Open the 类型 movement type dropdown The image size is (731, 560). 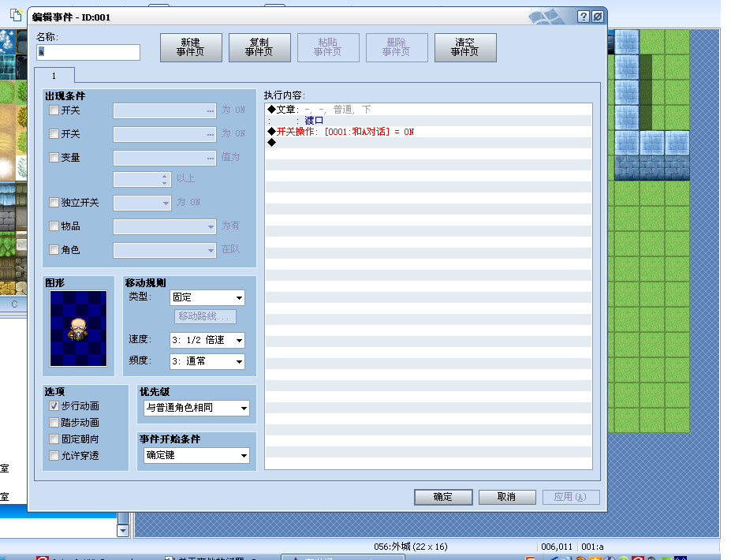tap(207, 297)
